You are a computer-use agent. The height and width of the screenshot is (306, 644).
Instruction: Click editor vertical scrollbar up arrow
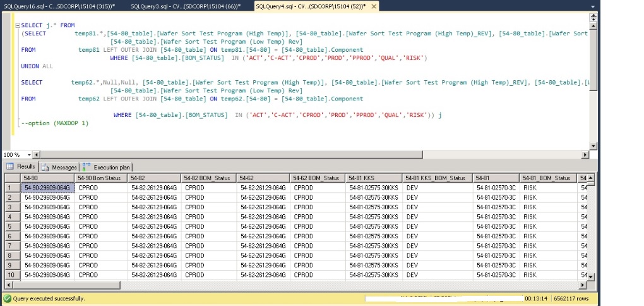pos(593,25)
